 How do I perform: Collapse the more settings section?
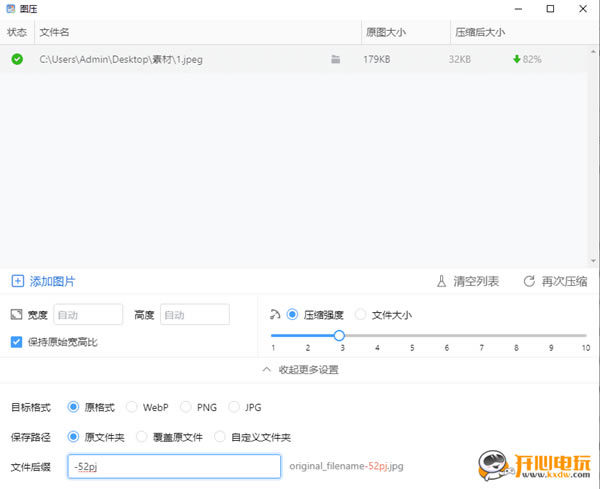pos(300,370)
